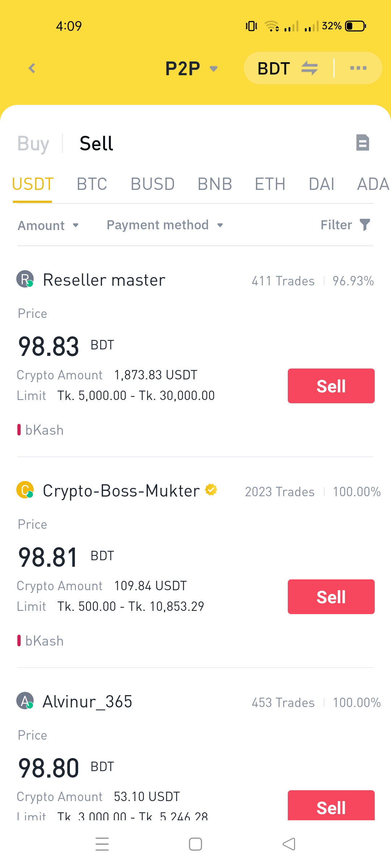
Task: Tap the BDT currency swap arrows icon
Action: pos(310,68)
